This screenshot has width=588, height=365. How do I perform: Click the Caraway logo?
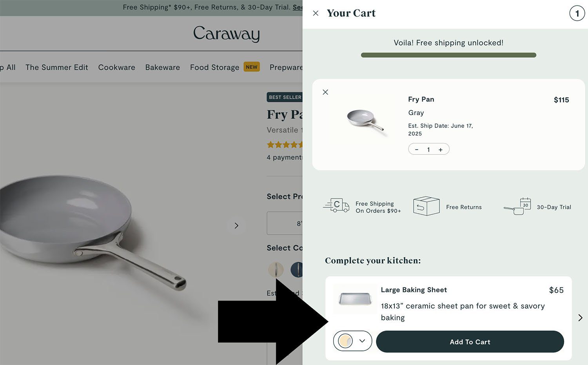click(227, 34)
